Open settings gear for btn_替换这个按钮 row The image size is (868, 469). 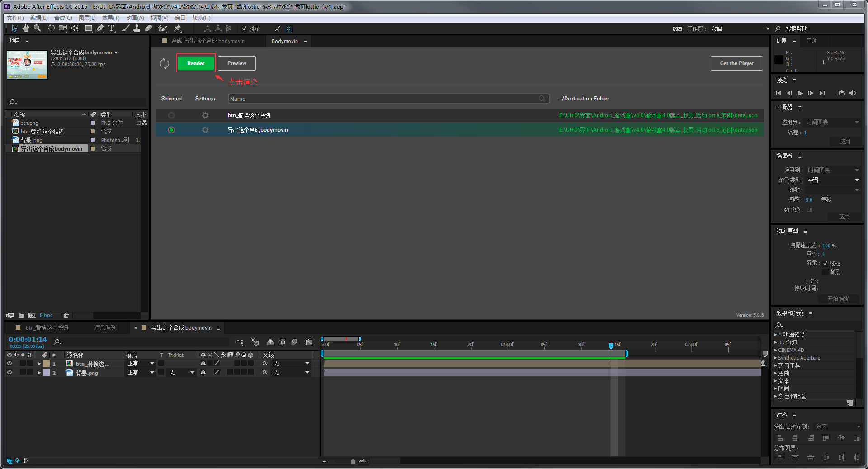pos(205,115)
